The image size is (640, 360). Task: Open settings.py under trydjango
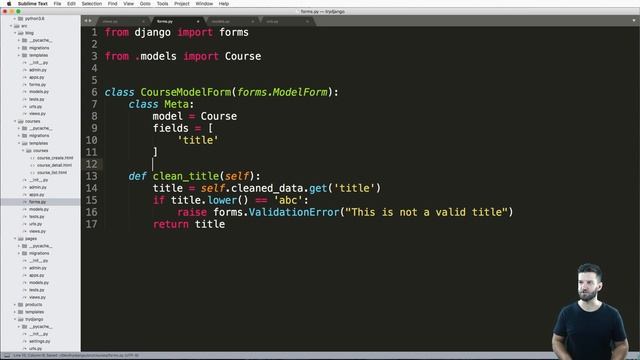click(40, 342)
